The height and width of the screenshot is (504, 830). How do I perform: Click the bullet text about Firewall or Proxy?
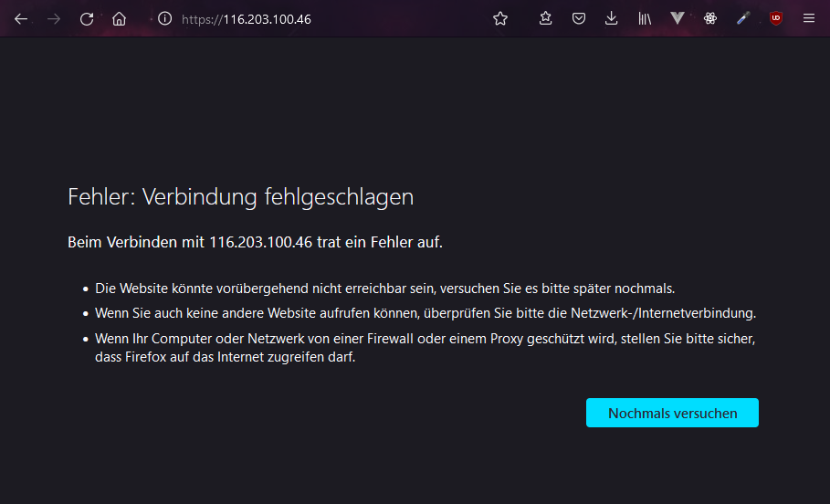(426, 348)
